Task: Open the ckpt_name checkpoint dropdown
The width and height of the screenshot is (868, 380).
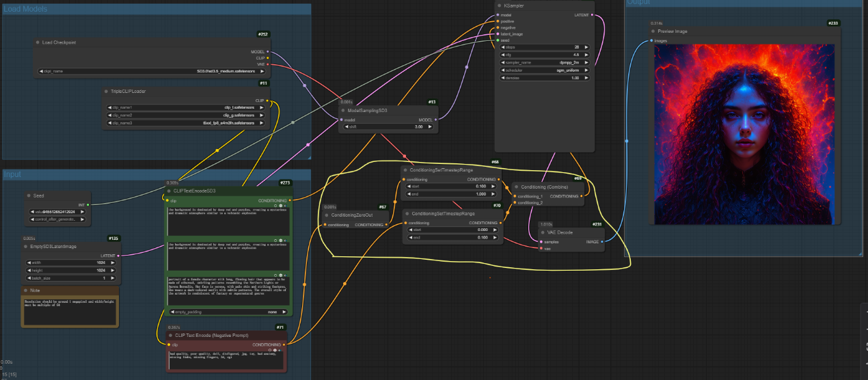Action: tap(150, 71)
